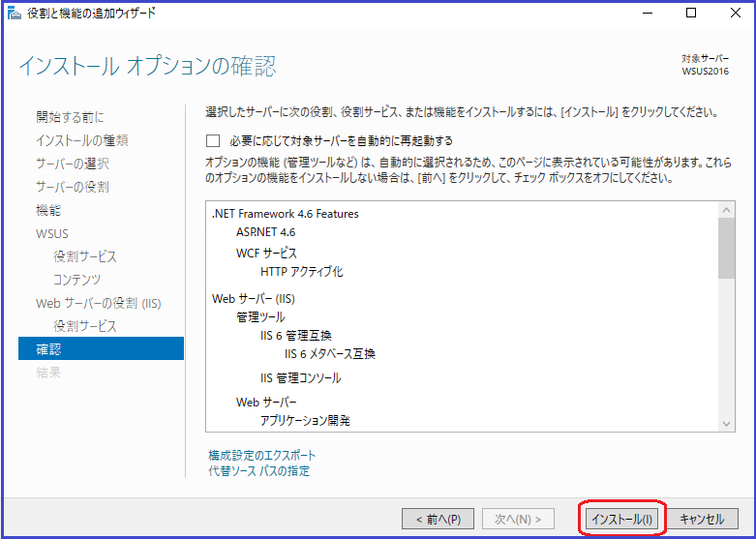Viewport: 756px width, 539px height.
Task: Go to the サーバーの選択 step
Action: (73, 164)
